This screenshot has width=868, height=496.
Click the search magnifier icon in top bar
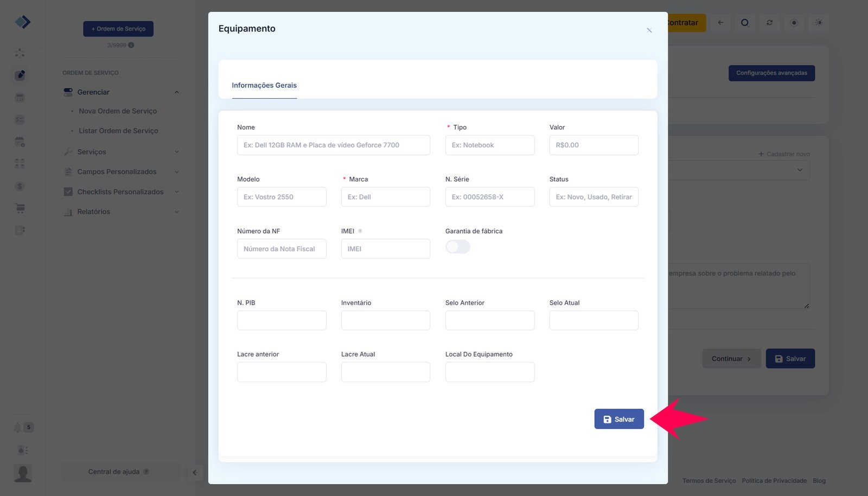[x=745, y=23]
